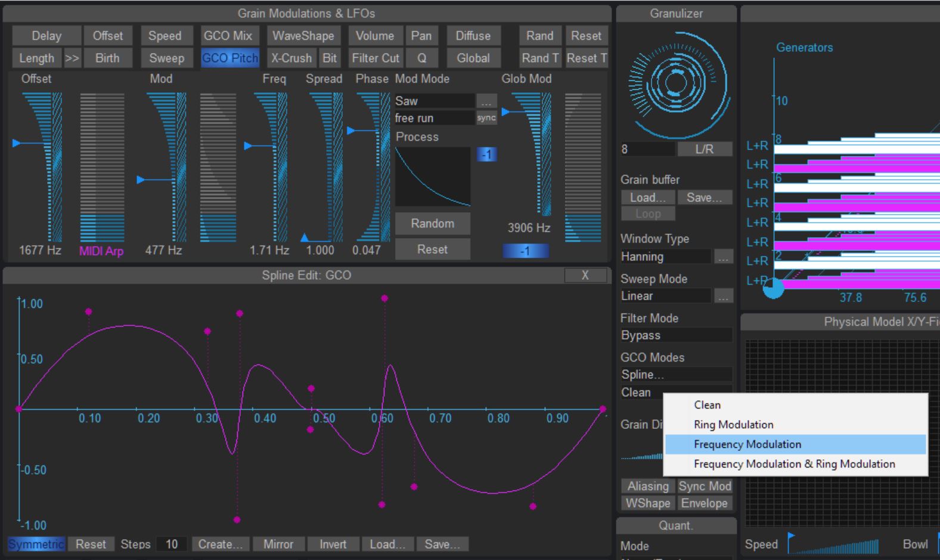Select the Q modulation button
Image resolution: width=940 pixels, height=560 pixels.
(422, 58)
